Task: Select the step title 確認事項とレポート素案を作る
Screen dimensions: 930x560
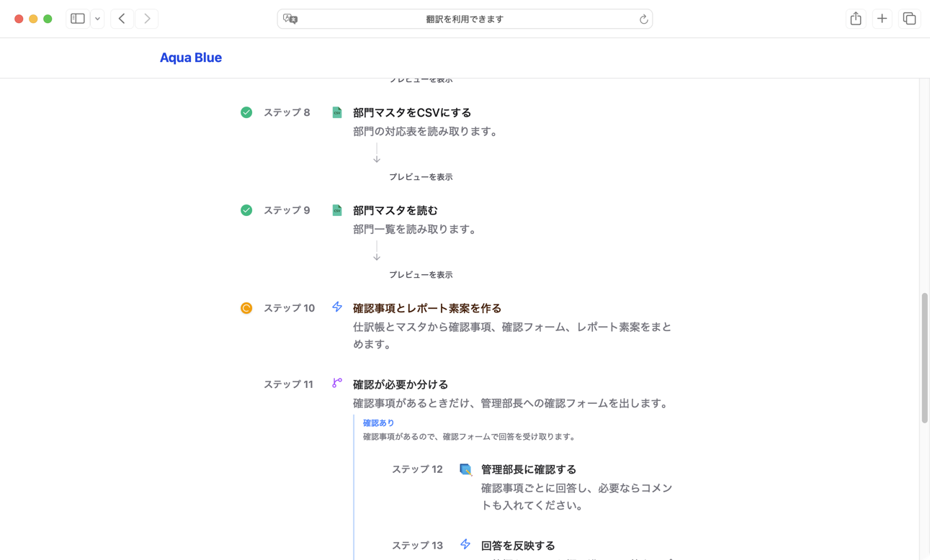Action: 427,308
